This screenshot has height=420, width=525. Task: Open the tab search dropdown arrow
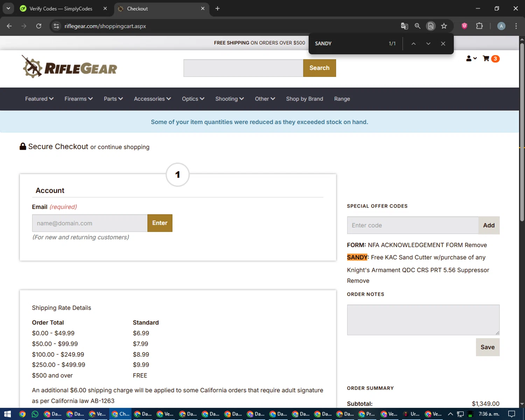point(8,8)
